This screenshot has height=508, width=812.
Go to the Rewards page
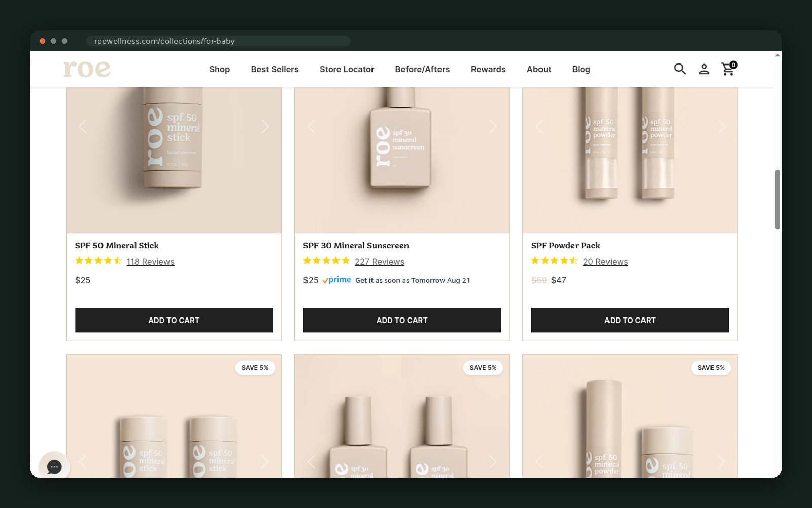[488, 69]
